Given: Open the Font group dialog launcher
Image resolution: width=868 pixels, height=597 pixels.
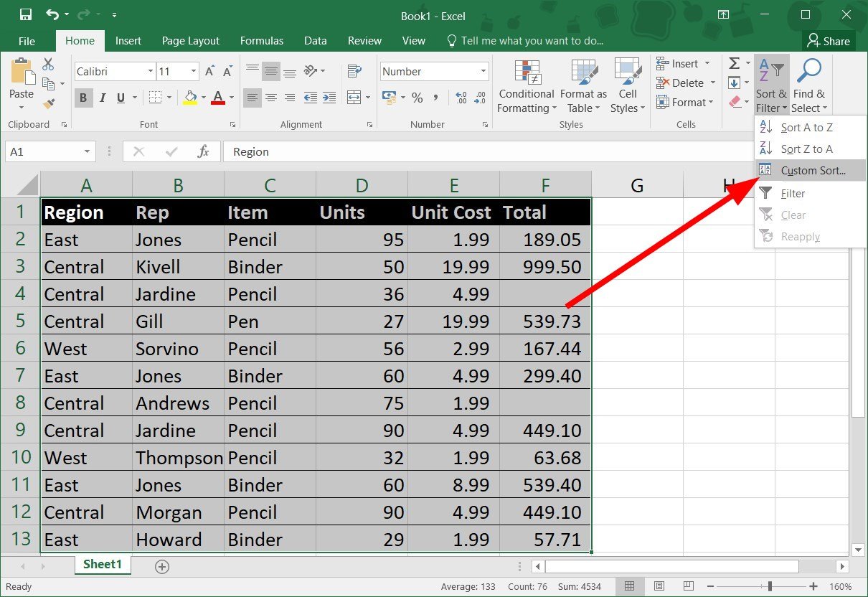Looking at the screenshot, I should 233,125.
